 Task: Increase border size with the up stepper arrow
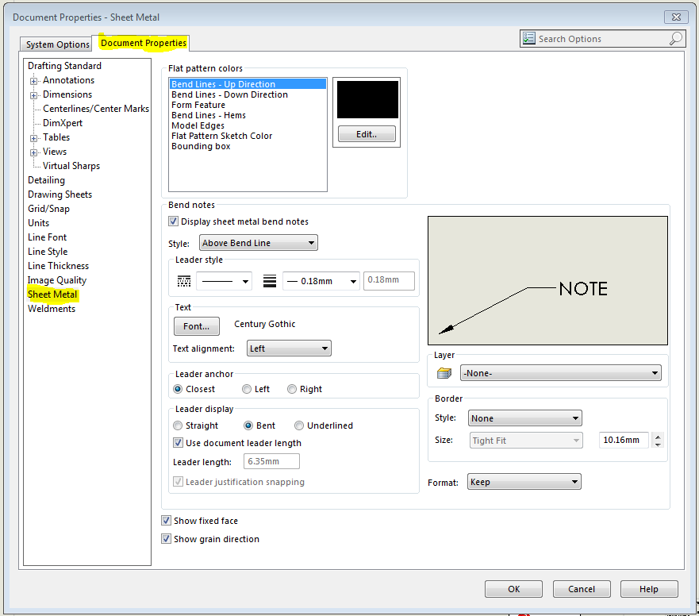659,436
